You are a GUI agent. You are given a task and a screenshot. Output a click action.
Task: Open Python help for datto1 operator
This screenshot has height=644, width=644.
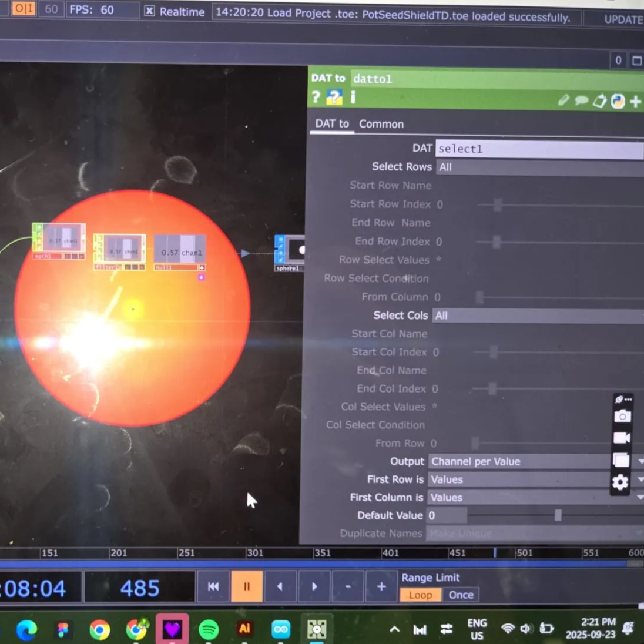334,98
